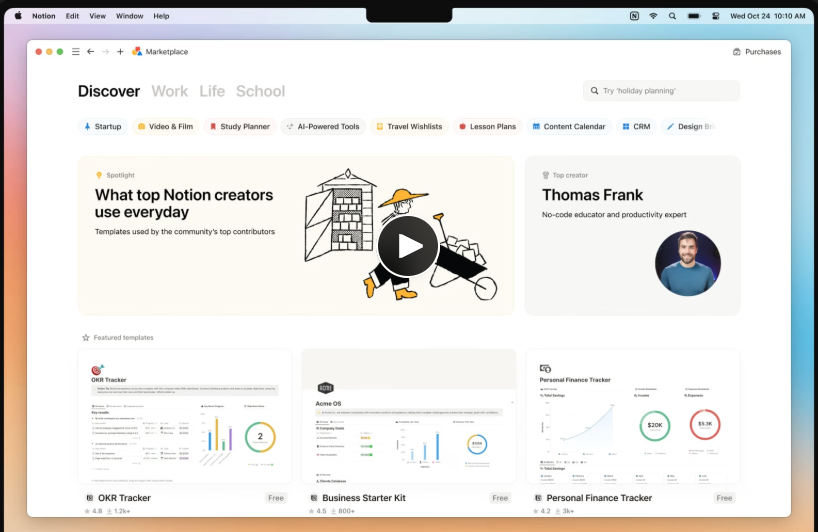The image size is (818, 532).
Task: Click Notion creator icon beside Personal Finance Tracker
Action: click(538, 498)
